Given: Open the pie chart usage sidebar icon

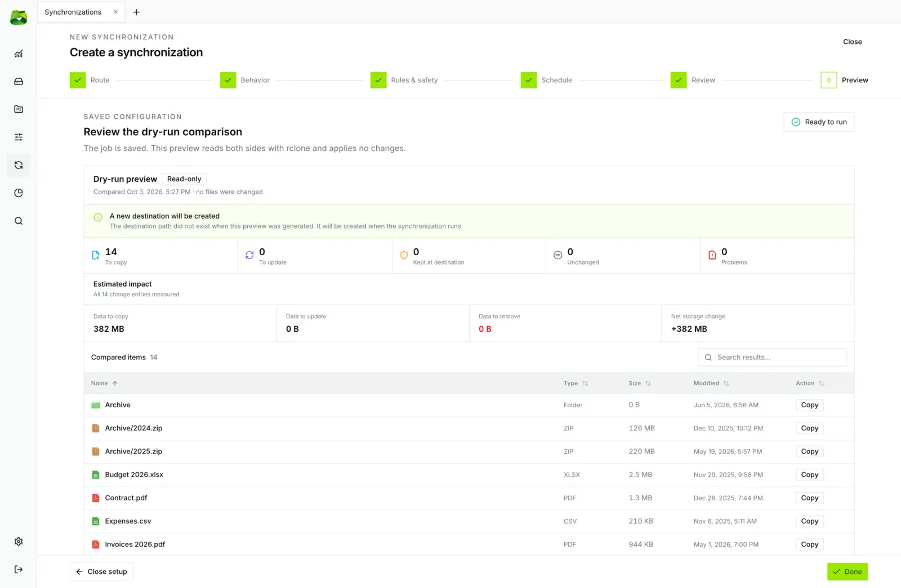Looking at the screenshot, I should point(19,193).
